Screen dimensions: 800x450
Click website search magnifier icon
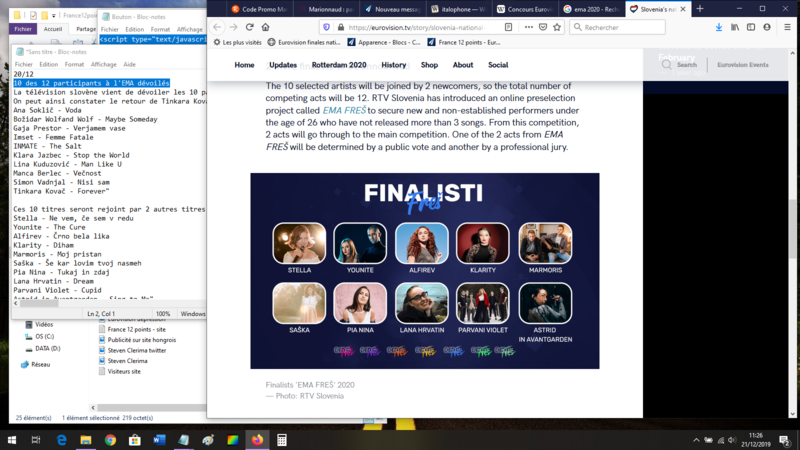pyautogui.click(x=666, y=65)
